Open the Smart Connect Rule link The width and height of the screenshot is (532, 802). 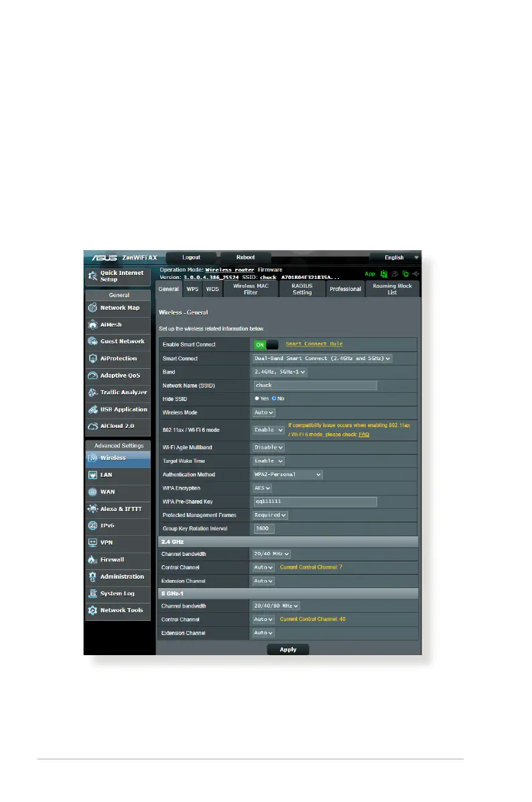314,344
